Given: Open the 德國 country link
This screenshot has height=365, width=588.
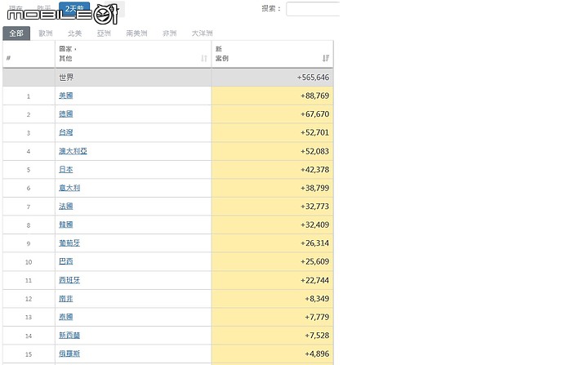Looking at the screenshot, I should pyautogui.click(x=66, y=114).
